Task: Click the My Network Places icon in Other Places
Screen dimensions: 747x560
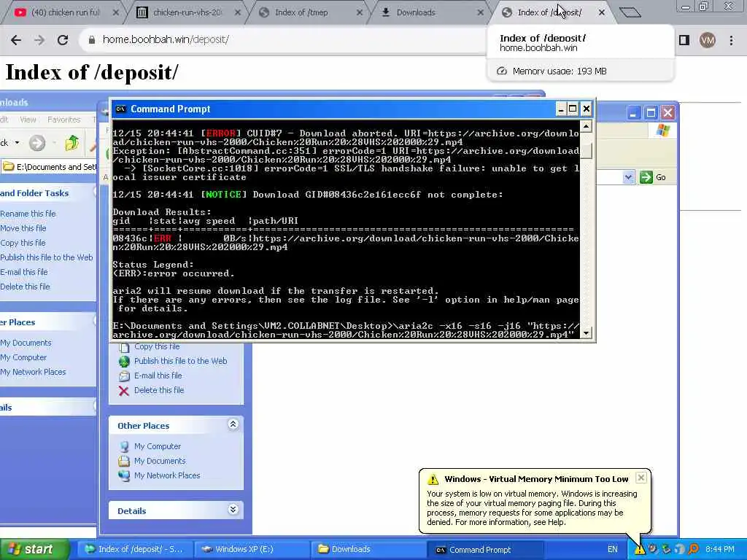Action: (124, 475)
